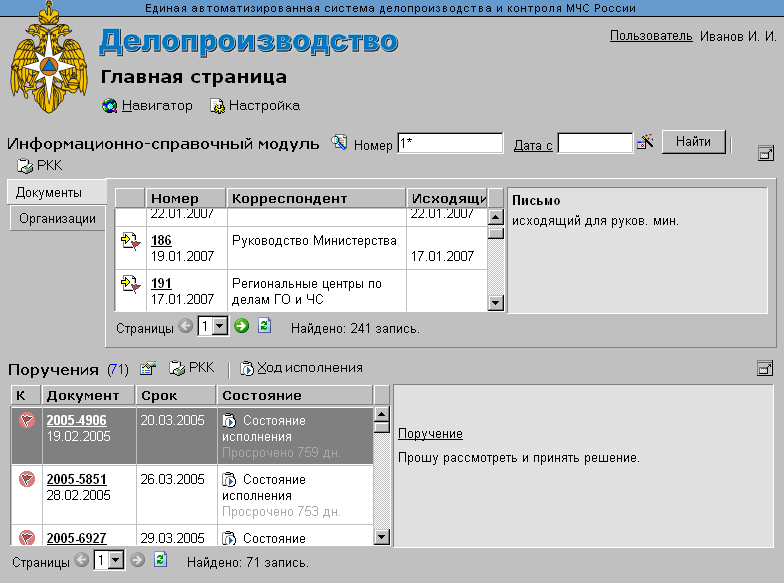This screenshot has height=583, width=784.
Task: Click the 26.03.2005 deadline cell
Action: pos(176,494)
